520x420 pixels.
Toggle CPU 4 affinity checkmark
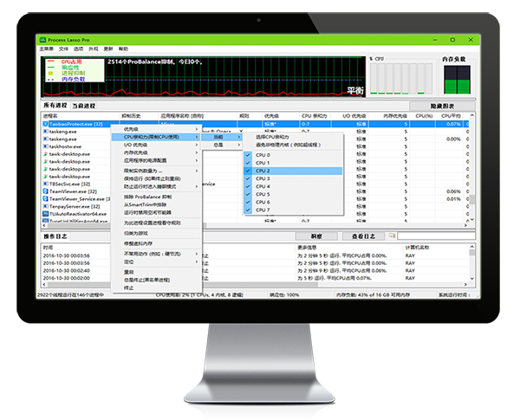[x=248, y=186]
